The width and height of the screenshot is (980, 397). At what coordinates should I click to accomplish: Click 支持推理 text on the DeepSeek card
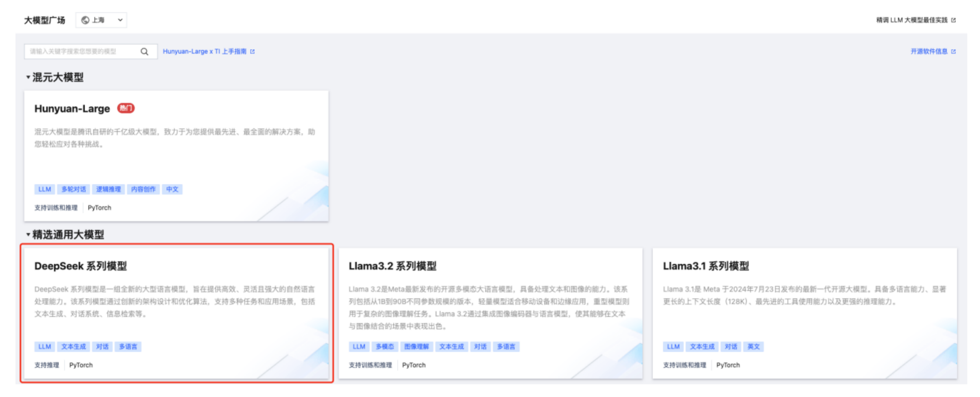click(x=47, y=365)
